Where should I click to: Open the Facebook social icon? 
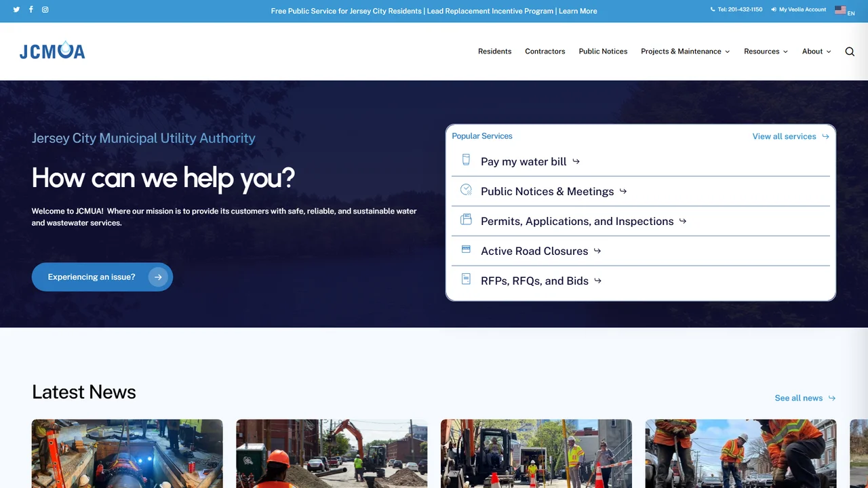point(31,9)
